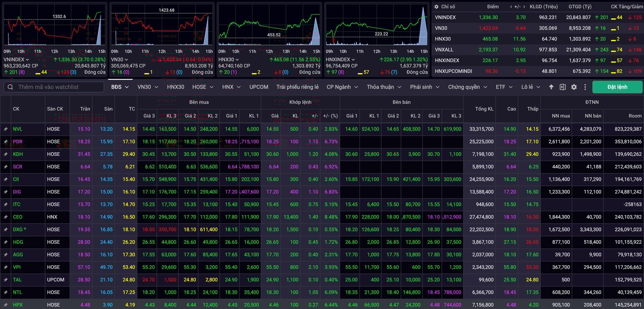This screenshot has height=309, width=644.
Task: Toggle the pin for NVL row
Action: point(6,129)
